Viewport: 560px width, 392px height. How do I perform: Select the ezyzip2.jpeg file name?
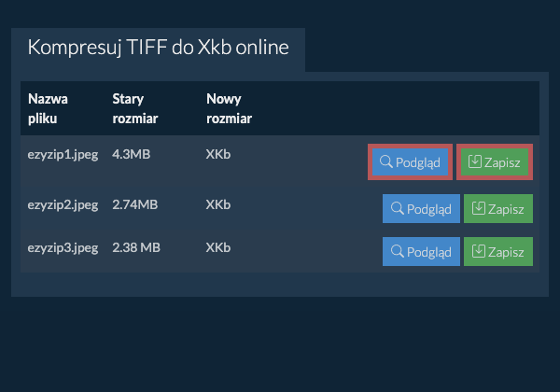[63, 203]
